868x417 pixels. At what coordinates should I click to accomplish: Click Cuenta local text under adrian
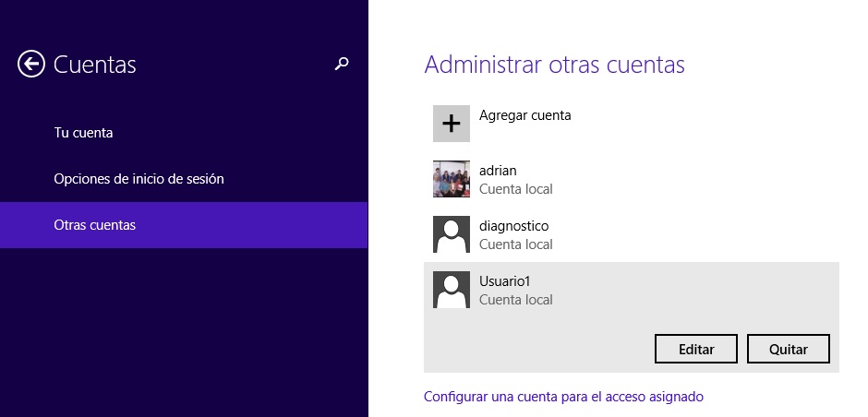(x=515, y=189)
